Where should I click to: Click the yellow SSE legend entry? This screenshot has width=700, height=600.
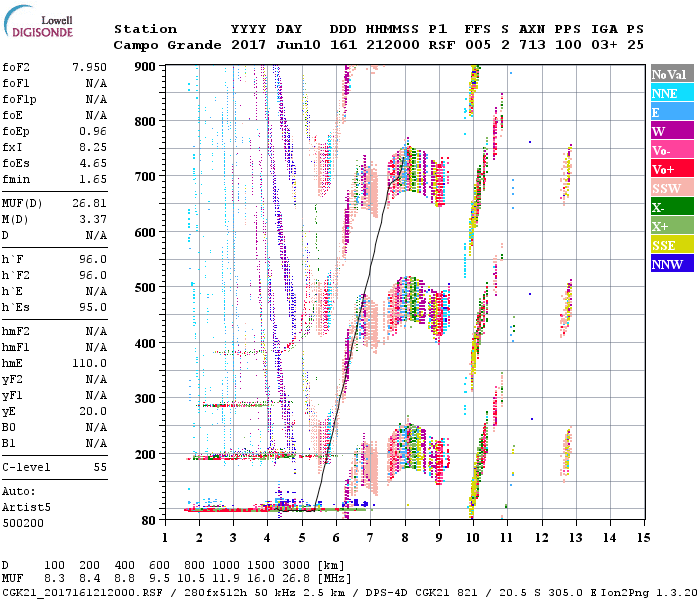[x=670, y=246]
